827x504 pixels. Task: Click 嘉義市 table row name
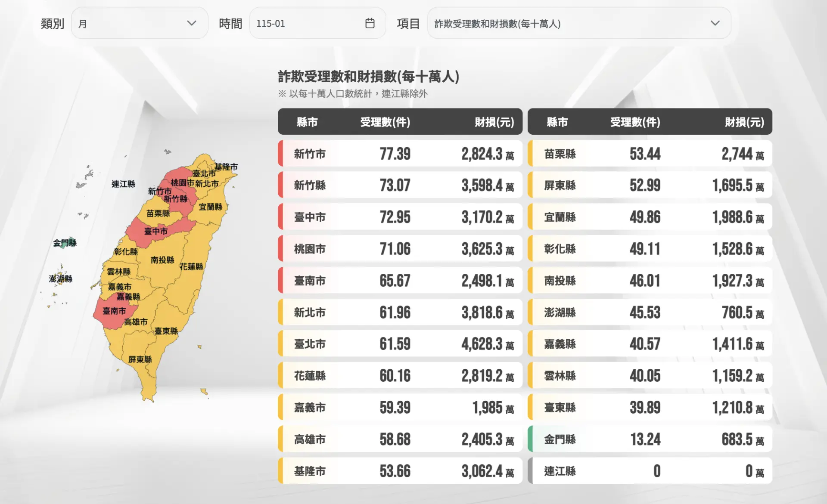click(310, 408)
